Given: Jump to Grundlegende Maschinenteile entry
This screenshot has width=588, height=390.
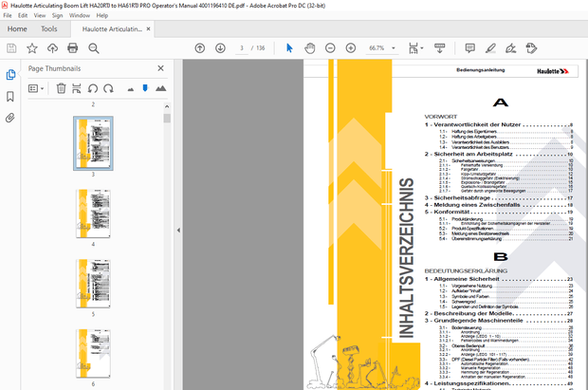Looking at the screenshot, I should tap(498, 321).
